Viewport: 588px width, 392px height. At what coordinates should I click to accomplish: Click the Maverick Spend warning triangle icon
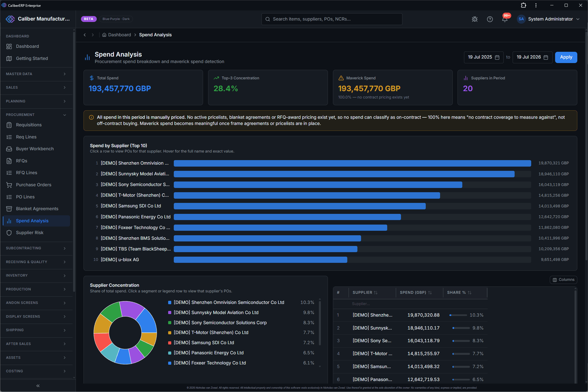click(x=341, y=78)
